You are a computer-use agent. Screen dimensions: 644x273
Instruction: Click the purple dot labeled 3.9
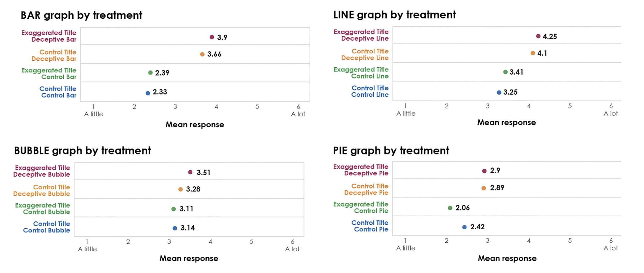point(212,37)
